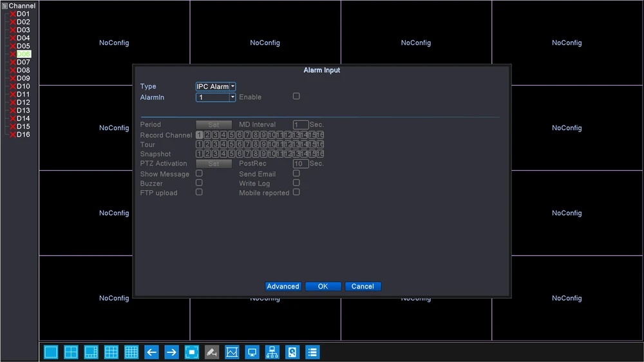The image size is (644, 362).
Task: Click OK to confirm alarm settings
Action: coord(323,287)
